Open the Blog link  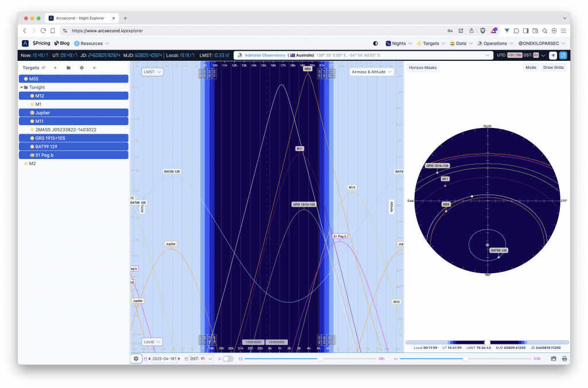click(62, 44)
